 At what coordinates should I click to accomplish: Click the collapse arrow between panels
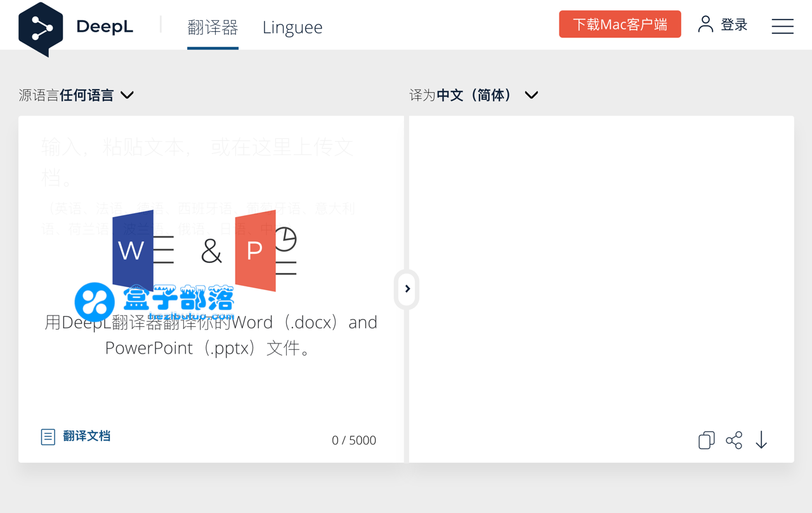tap(407, 289)
